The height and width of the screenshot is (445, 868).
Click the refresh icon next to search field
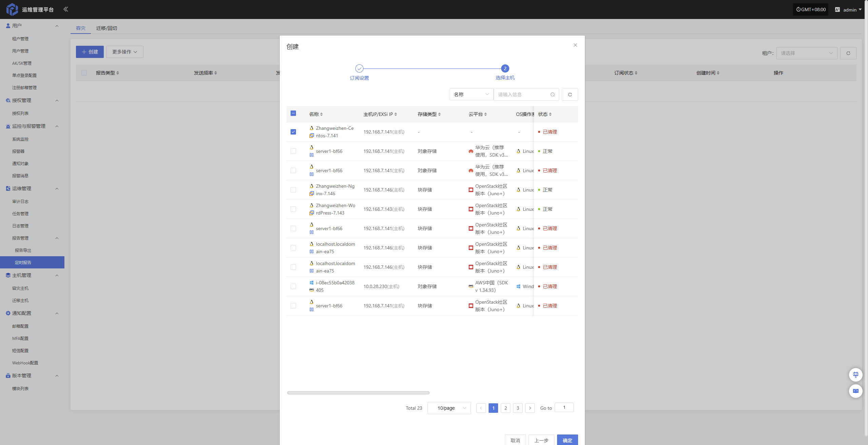(x=570, y=95)
